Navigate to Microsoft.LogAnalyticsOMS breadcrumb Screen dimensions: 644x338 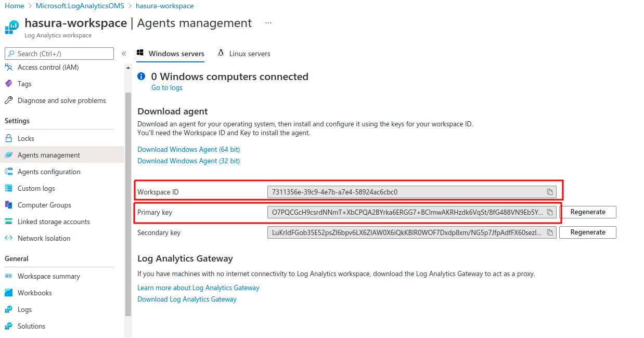[81, 6]
